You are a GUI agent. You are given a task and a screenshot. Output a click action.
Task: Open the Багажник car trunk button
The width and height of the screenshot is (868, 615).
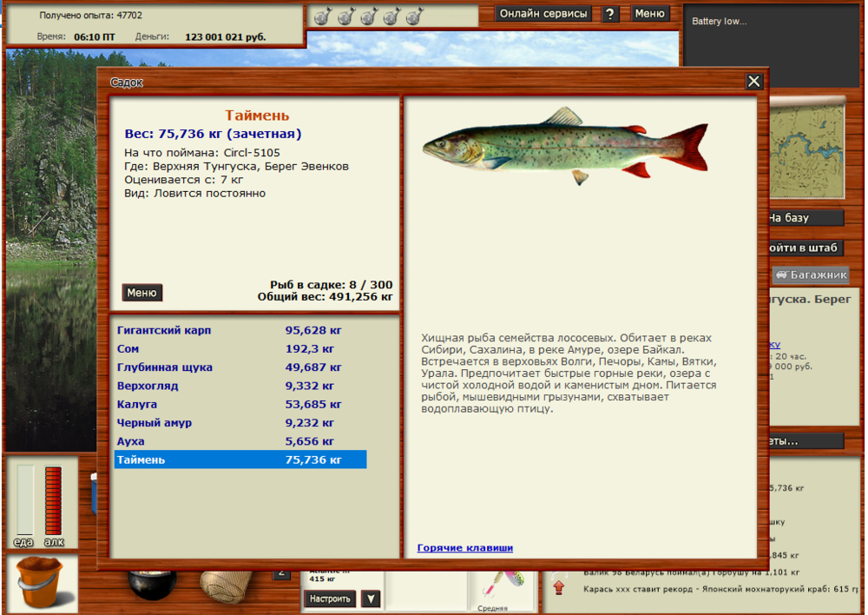point(811,274)
